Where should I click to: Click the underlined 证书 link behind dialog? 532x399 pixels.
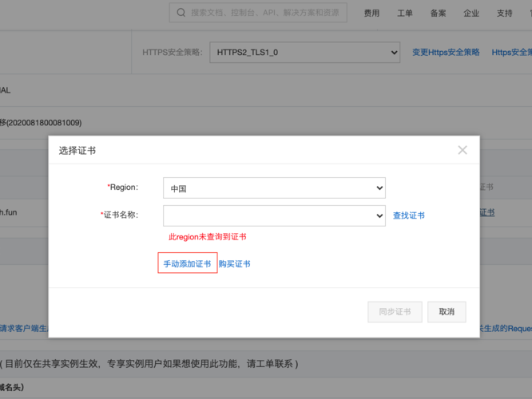tap(487, 212)
